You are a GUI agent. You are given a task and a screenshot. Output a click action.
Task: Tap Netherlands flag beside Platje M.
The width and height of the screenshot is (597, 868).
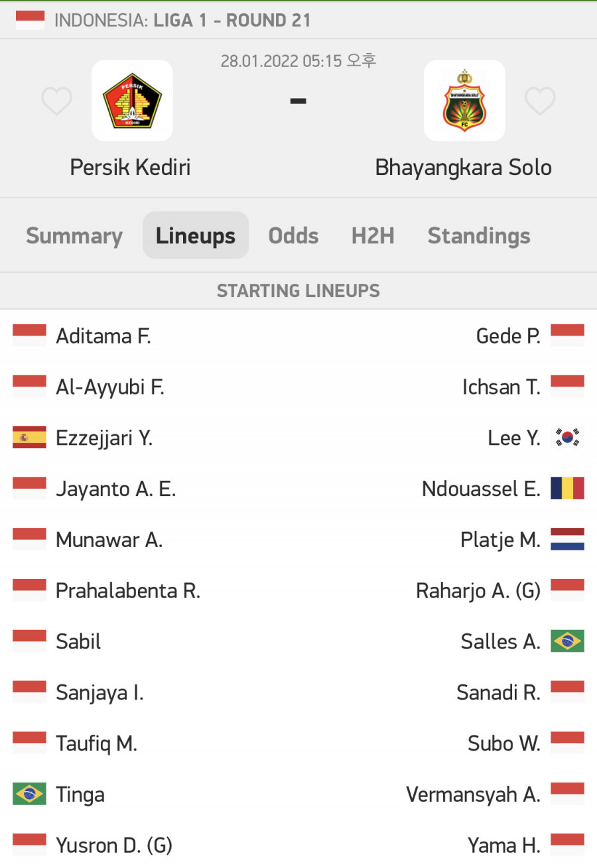point(567,540)
